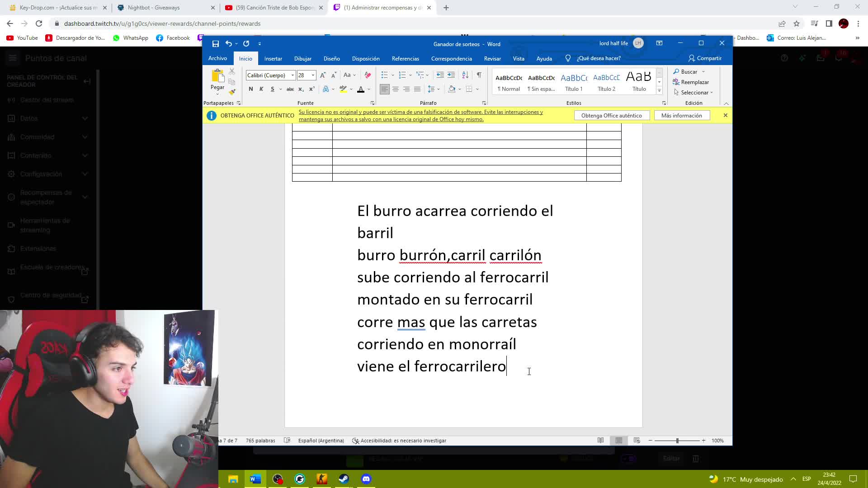The width and height of the screenshot is (868, 488).
Task: Open OBS Studio from the taskbar
Action: coord(278,479)
